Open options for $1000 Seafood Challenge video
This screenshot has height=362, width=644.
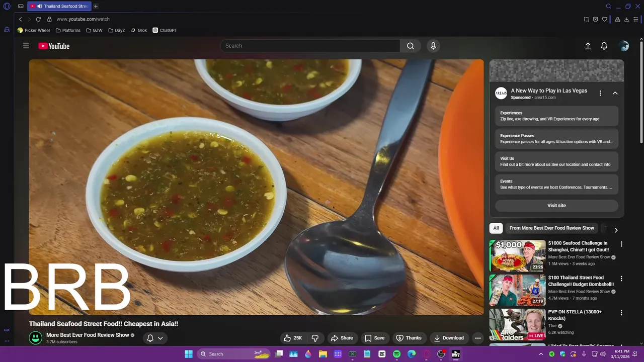621,244
